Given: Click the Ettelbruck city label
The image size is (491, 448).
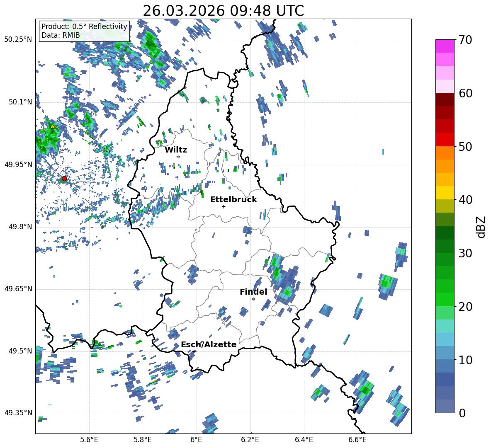Looking at the screenshot, I should tap(233, 200).
